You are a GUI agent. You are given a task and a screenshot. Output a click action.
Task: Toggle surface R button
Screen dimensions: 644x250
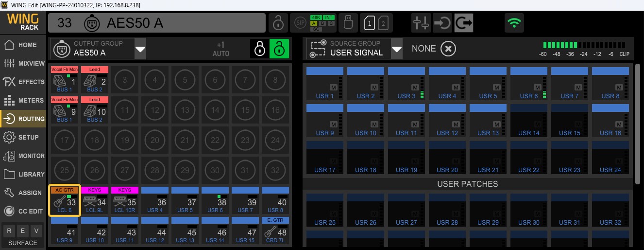tap(8, 231)
